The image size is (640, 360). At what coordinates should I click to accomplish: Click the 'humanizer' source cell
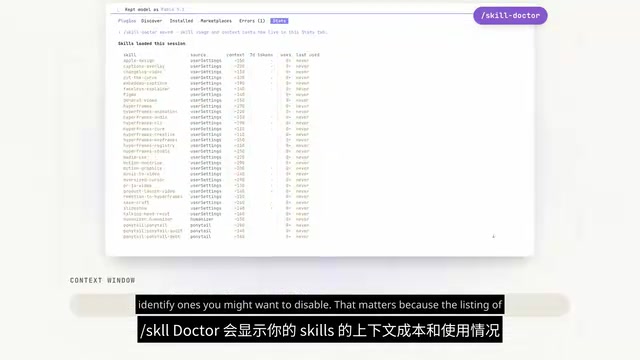(201, 219)
